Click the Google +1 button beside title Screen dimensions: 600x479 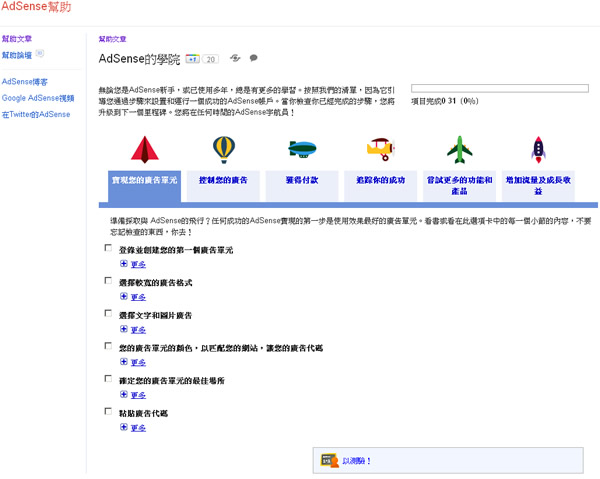194,59
